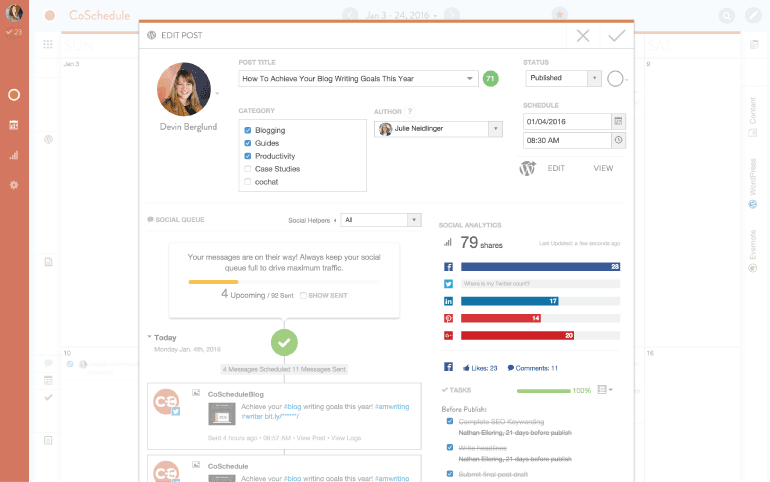This screenshot has width=770, height=482.
Task: Uncheck Submit final post draft task
Action: pyautogui.click(x=450, y=474)
